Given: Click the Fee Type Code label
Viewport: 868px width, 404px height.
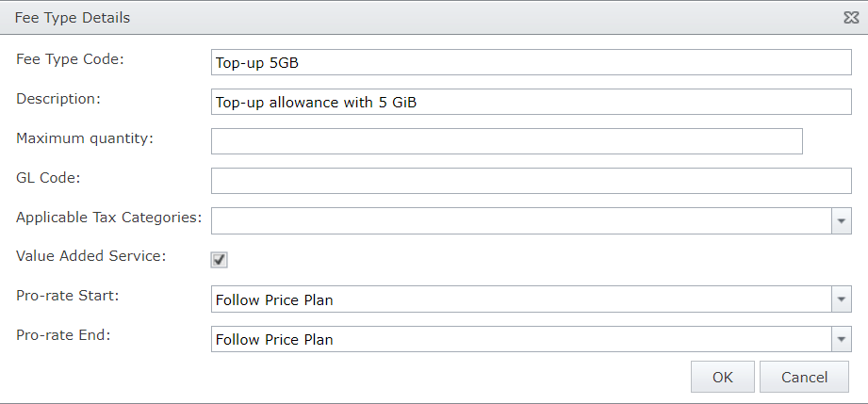Looking at the screenshot, I should [x=71, y=58].
